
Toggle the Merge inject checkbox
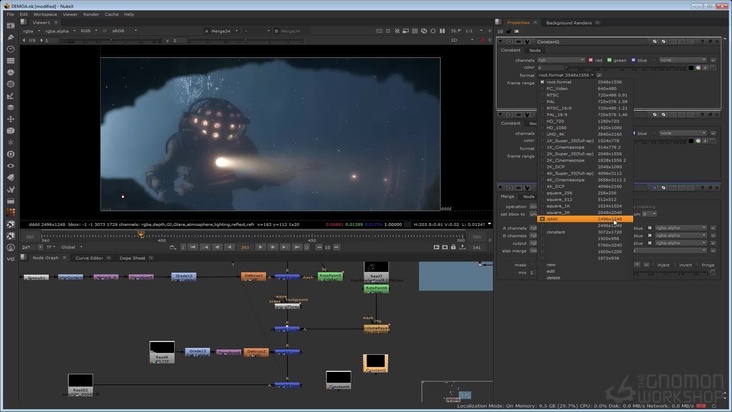[x=653, y=265]
